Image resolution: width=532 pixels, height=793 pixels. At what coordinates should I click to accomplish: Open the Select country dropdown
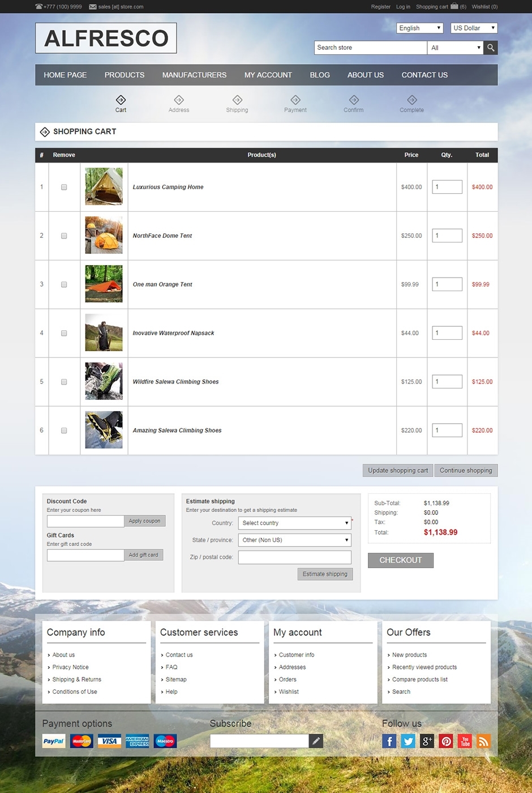tap(294, 523)
